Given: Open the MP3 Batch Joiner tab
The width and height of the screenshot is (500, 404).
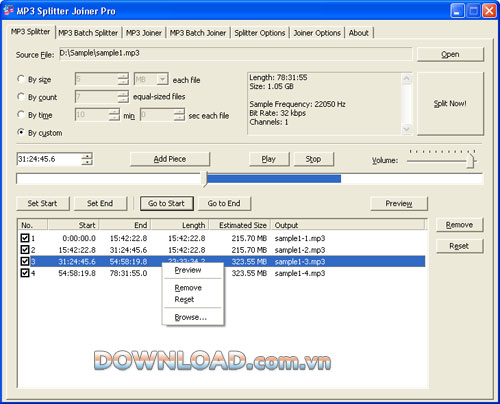Looking at the screenshot, I should [x=198, y=33].
